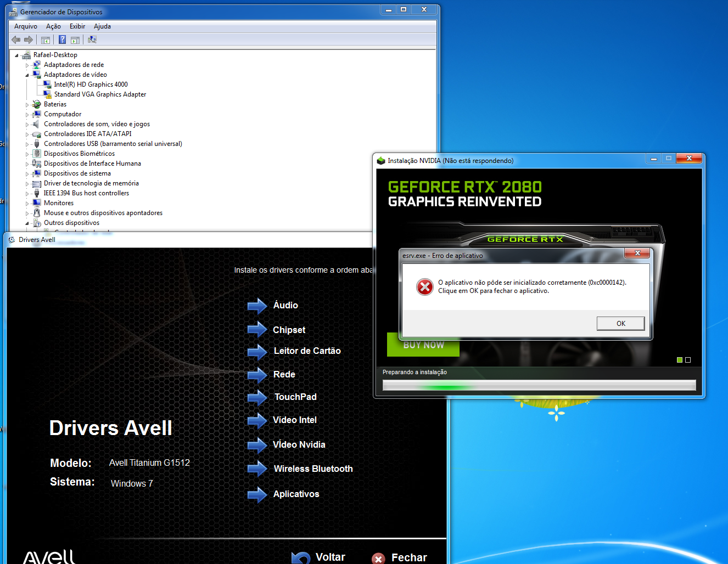Click OK in esrv.exe error dialog
This screenshot has width=728, height=564.
click(x=621, y=324)
